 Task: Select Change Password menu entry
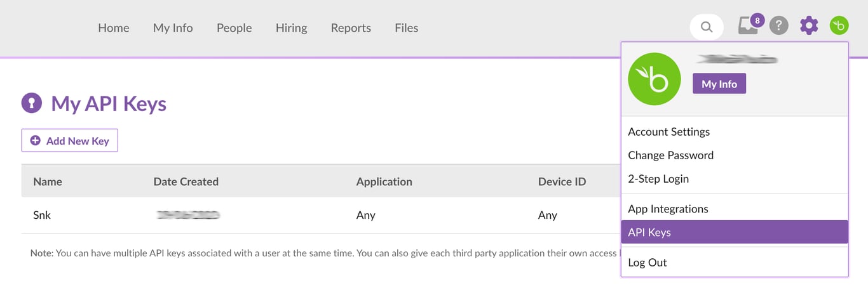tap(670, 155)
